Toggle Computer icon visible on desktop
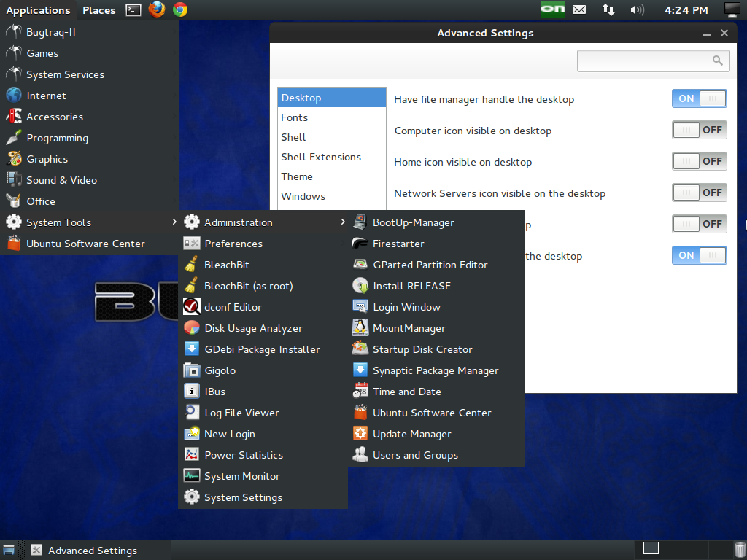The width and height of the screenshot is (747, 560). click(x=700, y=130)
